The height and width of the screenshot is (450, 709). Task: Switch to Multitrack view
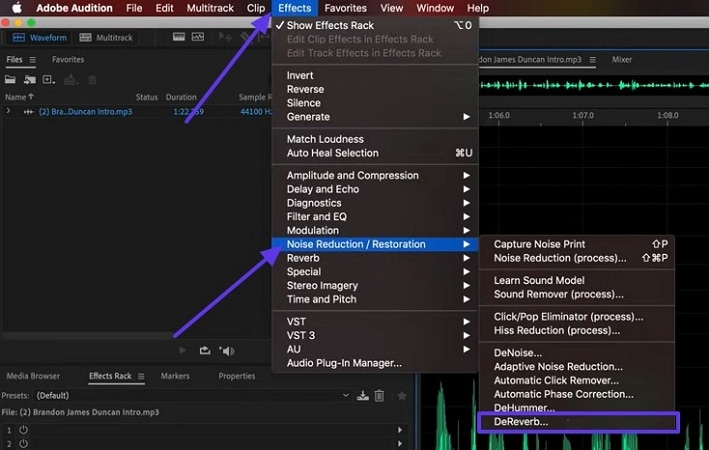pos(106,38)
